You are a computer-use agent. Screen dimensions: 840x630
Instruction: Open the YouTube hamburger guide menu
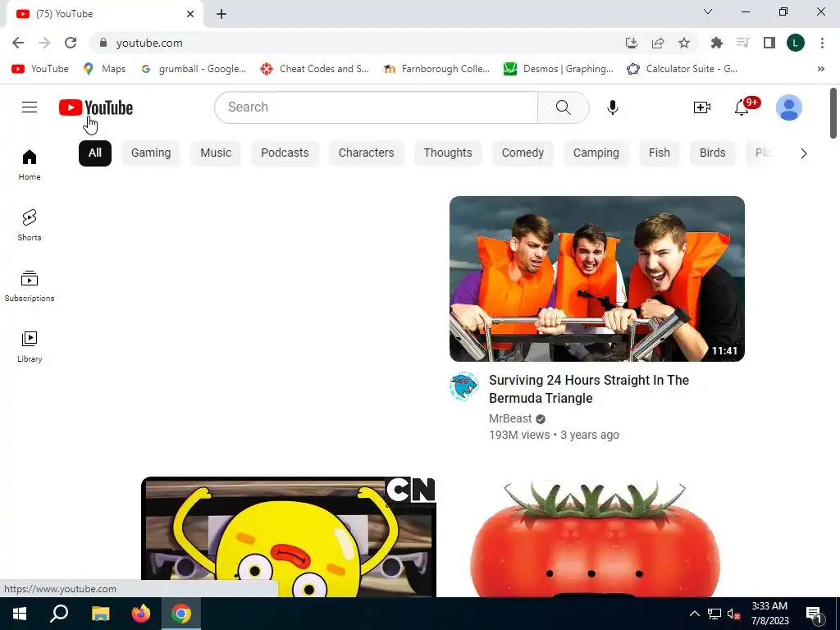30,107
